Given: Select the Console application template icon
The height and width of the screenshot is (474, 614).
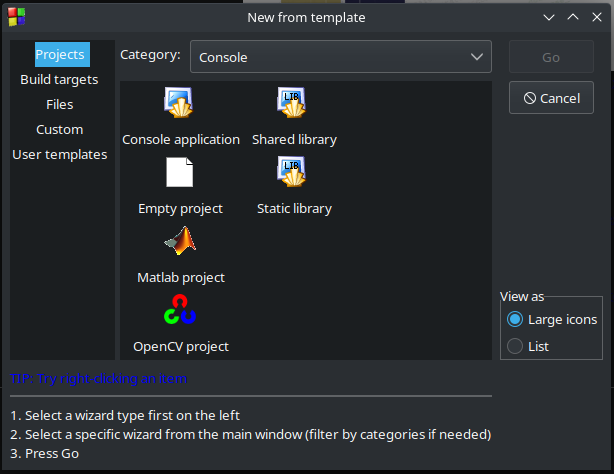Looking at the screenshot, I should pyautogui.click(x=179, y=103).
